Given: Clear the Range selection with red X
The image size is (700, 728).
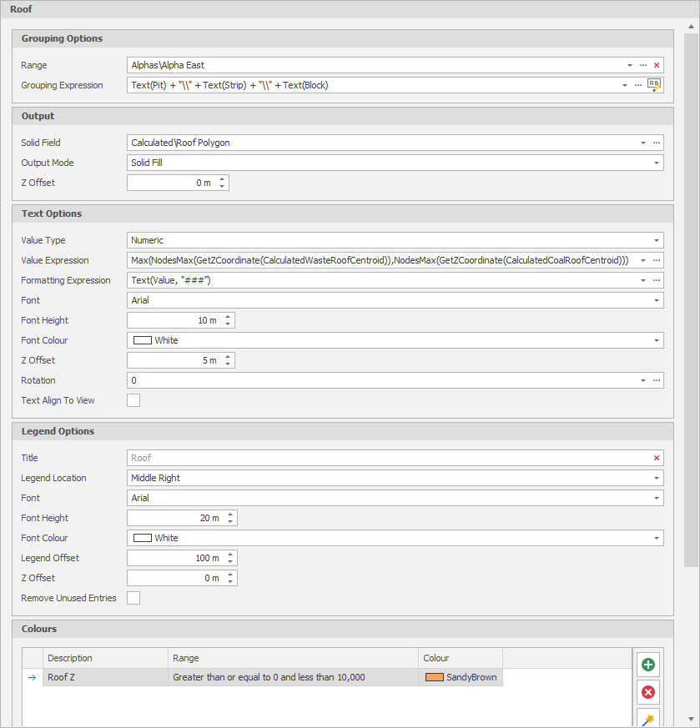Looking at the screenshot, I should (657, 65).
